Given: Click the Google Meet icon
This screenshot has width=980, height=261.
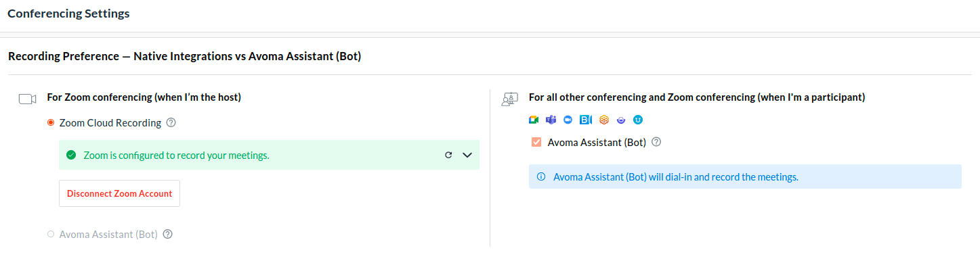Looking at the screenshot, I should (x=534, y=120).
